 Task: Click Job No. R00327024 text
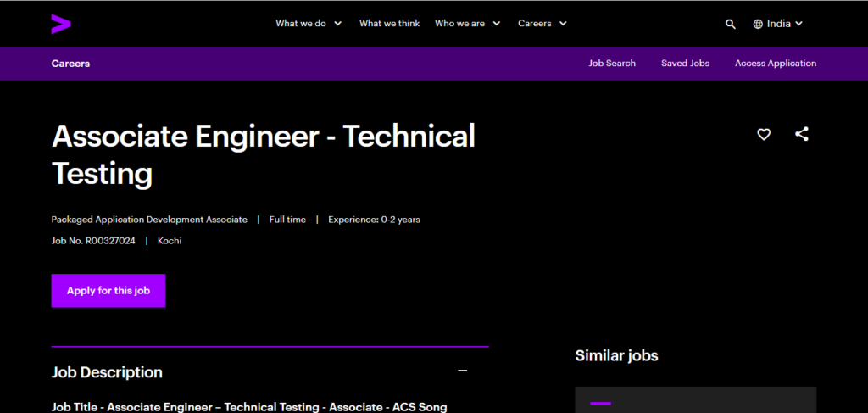tap(93, 241)
